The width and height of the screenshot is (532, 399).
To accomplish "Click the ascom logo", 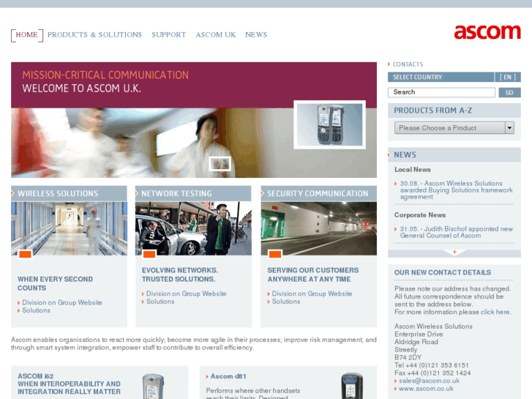I will point(487,32).
